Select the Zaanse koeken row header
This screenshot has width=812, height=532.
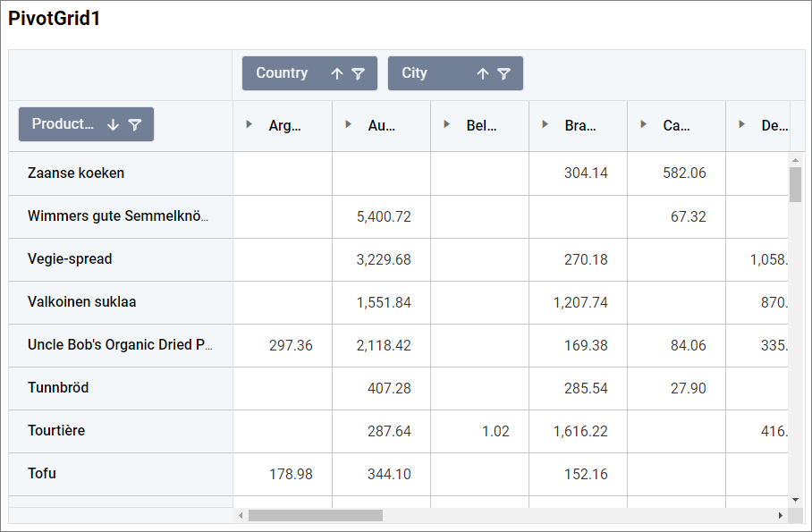point(76,173)
